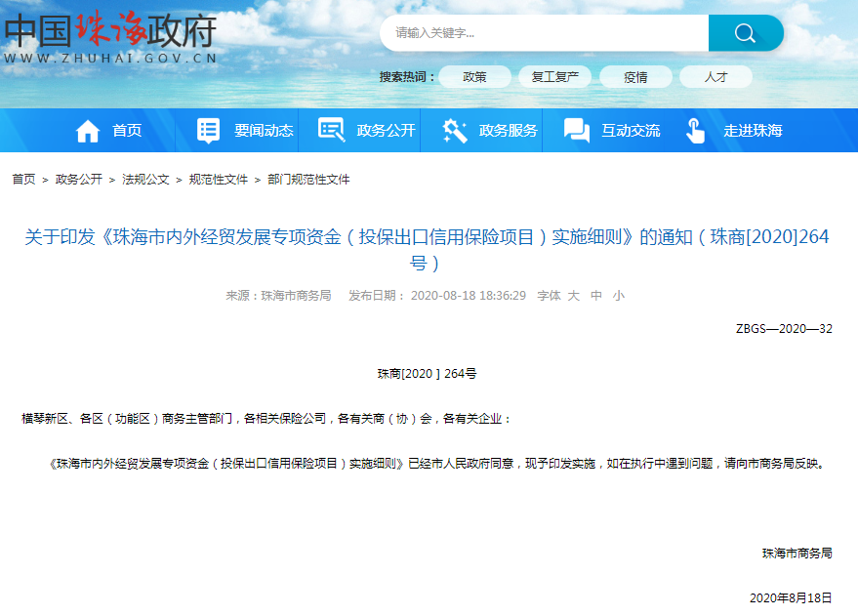
Task: Click the news list icon beside 要闻动态
Action: pos(209,131)
